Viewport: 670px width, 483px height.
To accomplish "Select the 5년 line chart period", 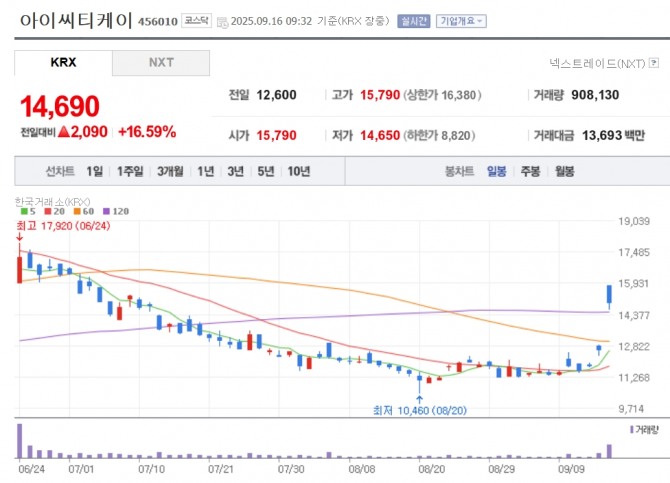I will tap(265, 171).
